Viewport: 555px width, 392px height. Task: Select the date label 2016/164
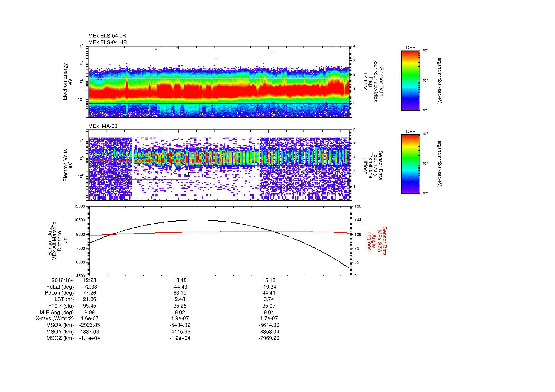tap(63, 280)
